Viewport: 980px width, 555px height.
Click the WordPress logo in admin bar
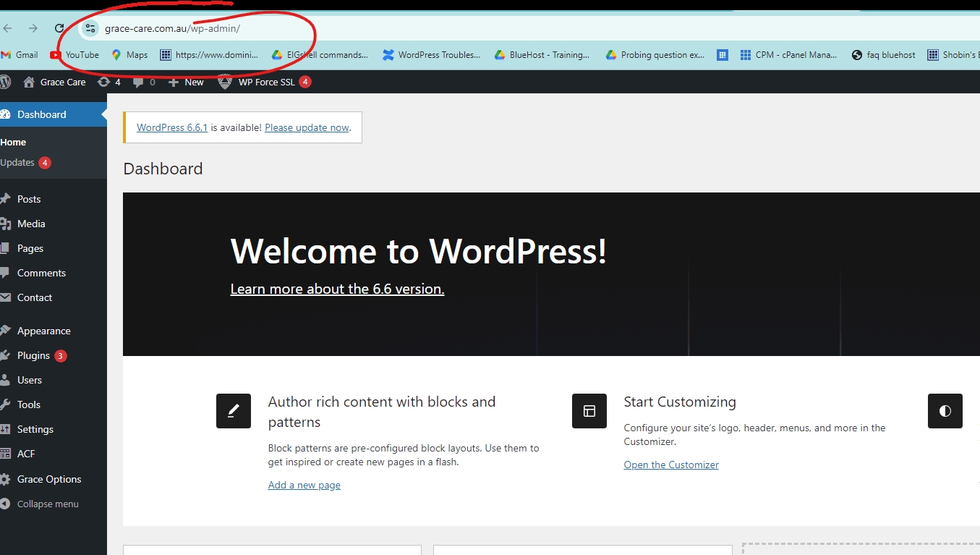click(4, 82)
